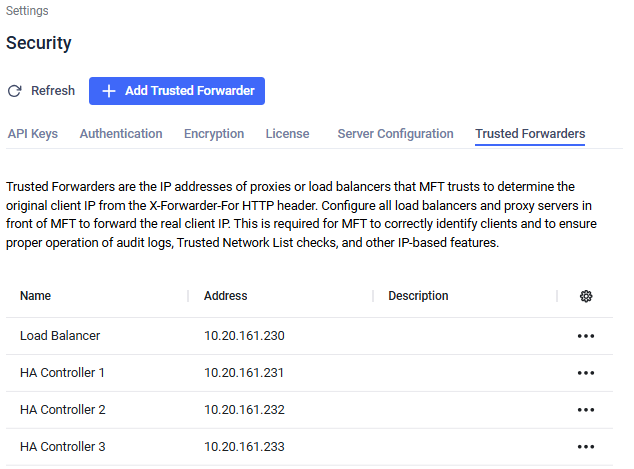Select the License tab
634x469 pixels.
287,134
